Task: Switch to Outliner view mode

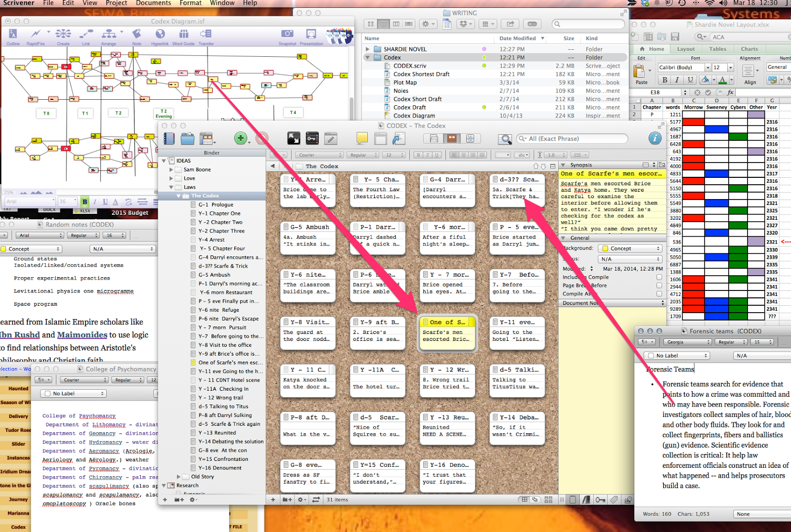Action: point(470,139)
